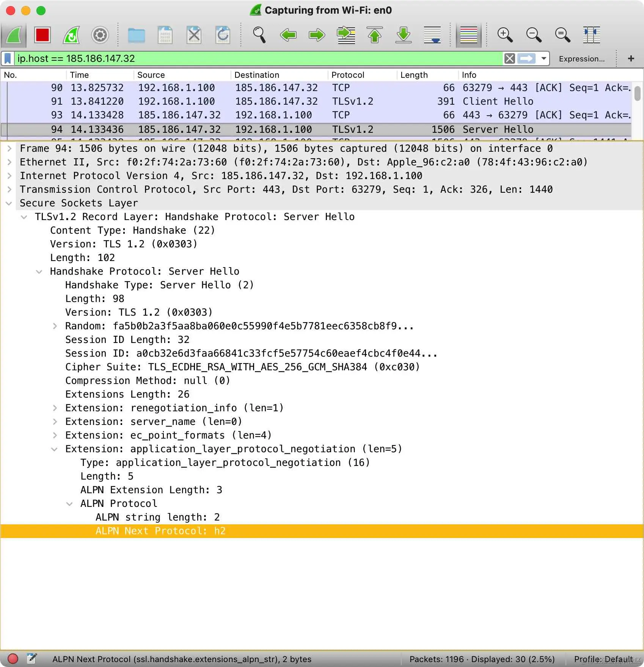
Task: Sort by the Length column header
Action: click(x=427, y=75)
